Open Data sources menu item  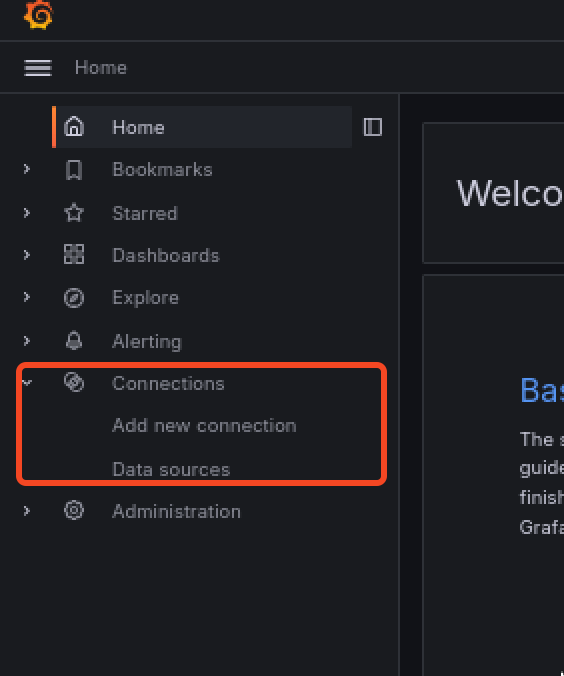tap(171, 469)
